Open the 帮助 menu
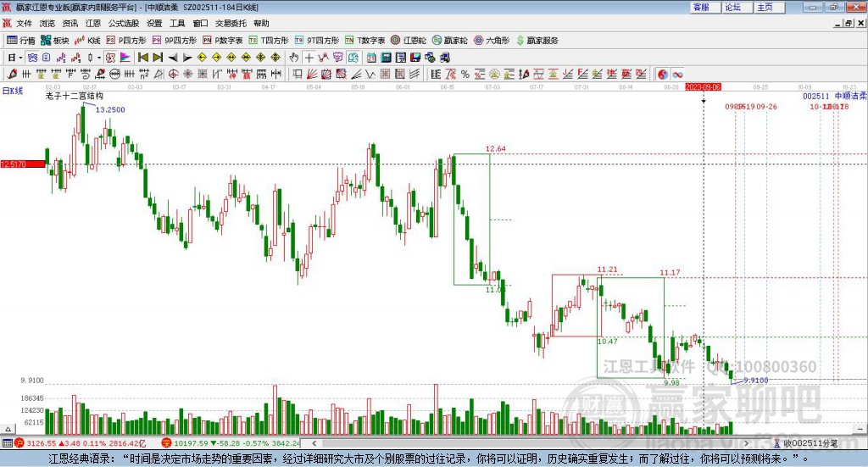868x467 pixels. pyautogui.click(x=261, y=23)
